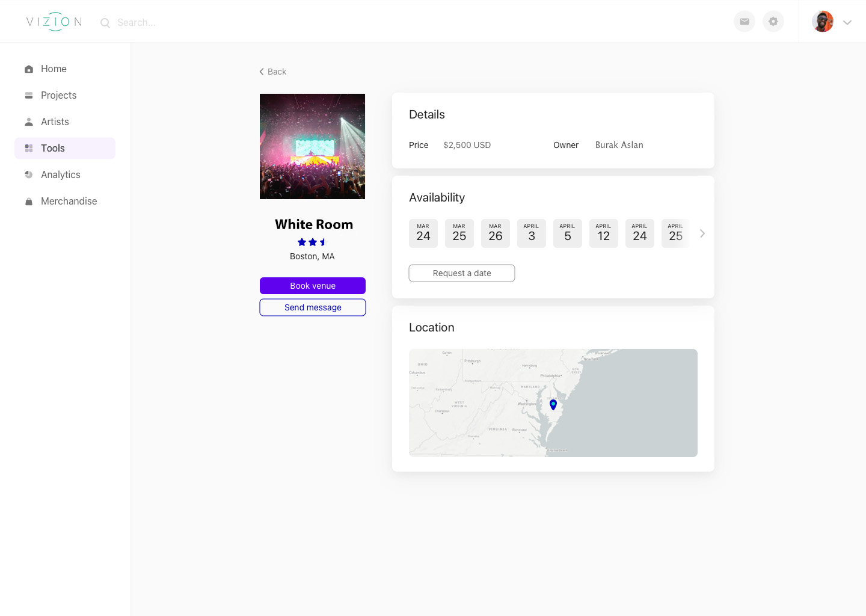Expand the user profile dropdown arrow
This screenshot has height=616, width=866.
(847, 22)
